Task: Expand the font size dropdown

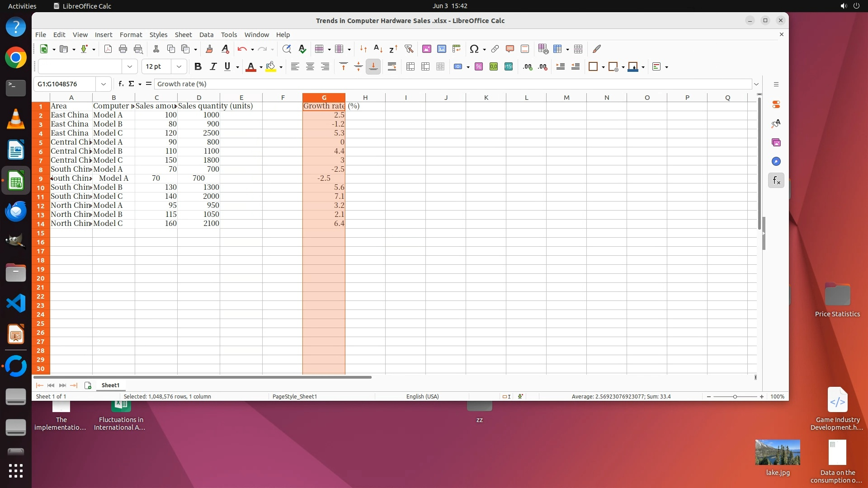Action: click(179, 67)
